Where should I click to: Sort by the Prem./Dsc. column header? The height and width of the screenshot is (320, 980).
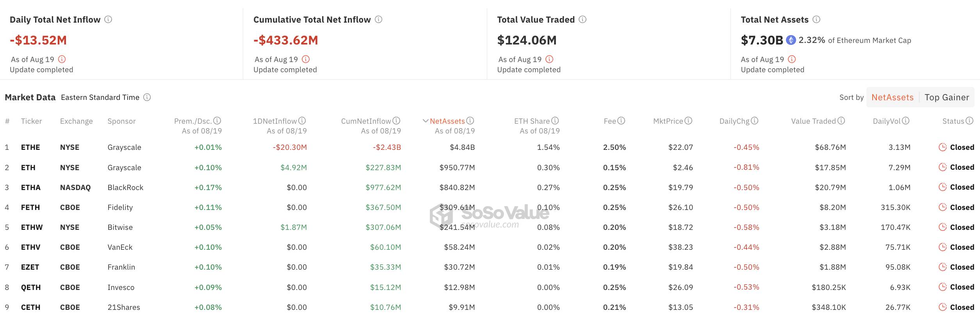click(x=193, y=121)
